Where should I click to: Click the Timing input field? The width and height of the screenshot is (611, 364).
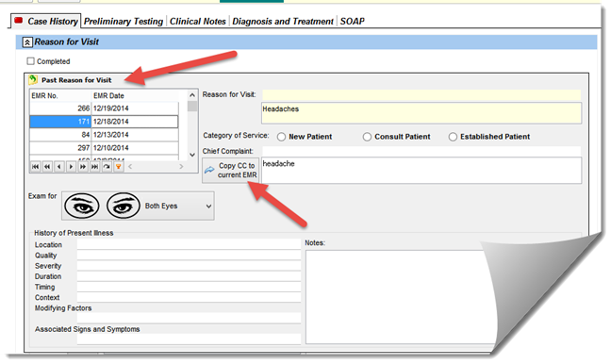click(x=189, y=287)
